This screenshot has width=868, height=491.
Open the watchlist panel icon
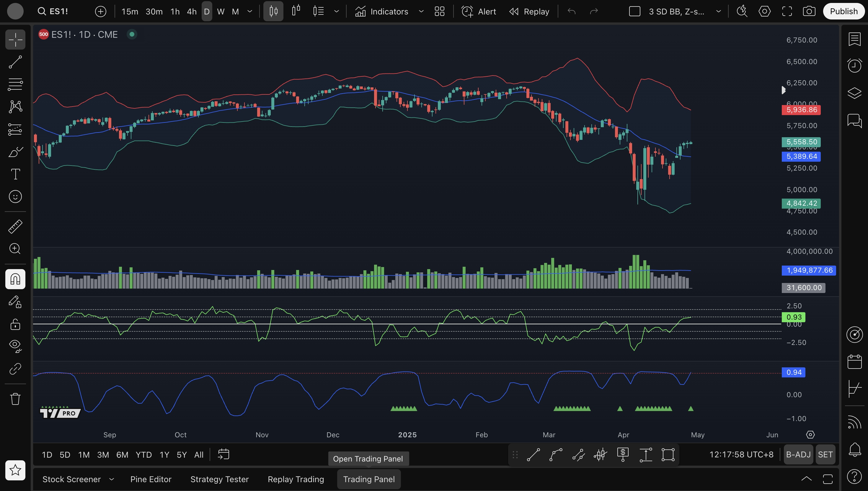(854, 39)
